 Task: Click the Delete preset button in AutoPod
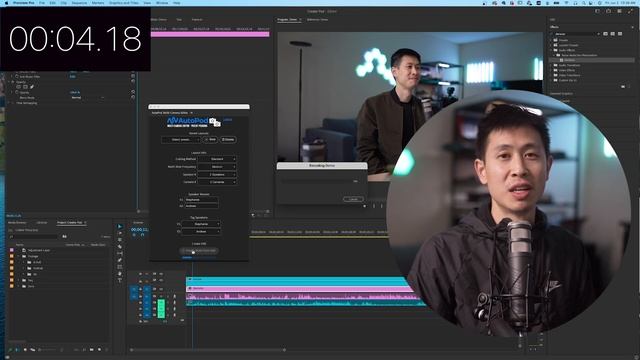coord(228,140)
